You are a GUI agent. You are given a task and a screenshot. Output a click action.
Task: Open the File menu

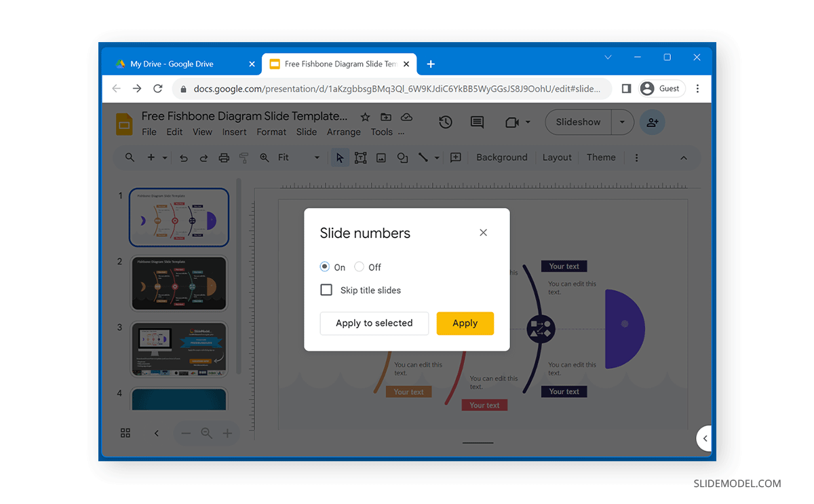point(149,132)
